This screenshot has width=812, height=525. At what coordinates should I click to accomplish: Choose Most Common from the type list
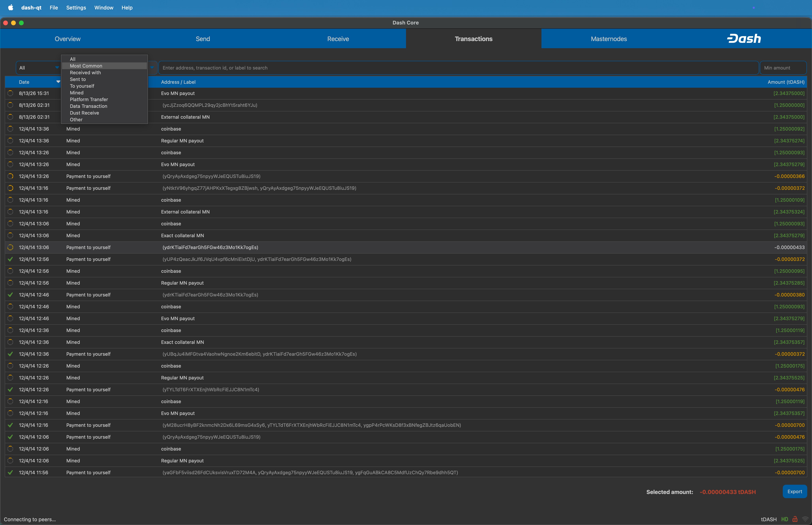click(x=104, y=66)
